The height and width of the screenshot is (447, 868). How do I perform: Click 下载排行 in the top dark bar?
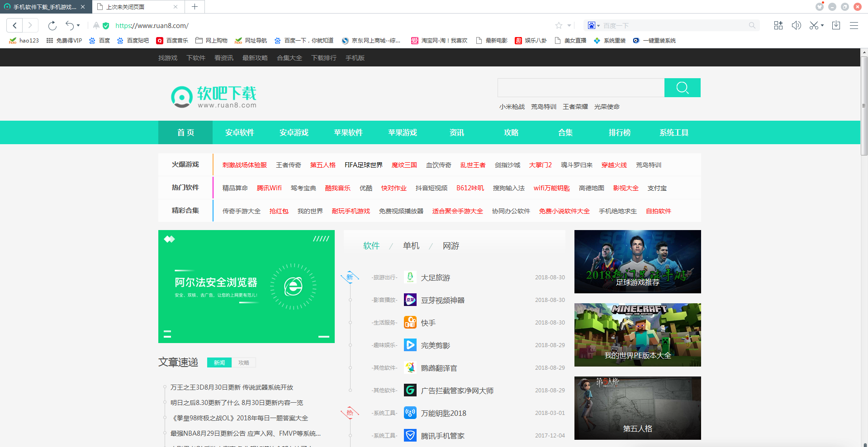click(324, 58)
